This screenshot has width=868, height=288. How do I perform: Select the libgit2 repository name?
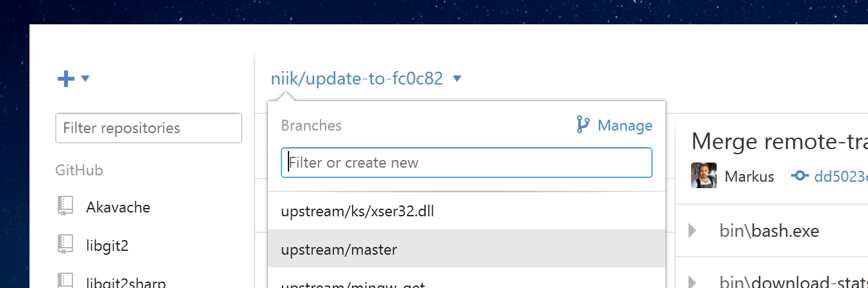(107, 245)
